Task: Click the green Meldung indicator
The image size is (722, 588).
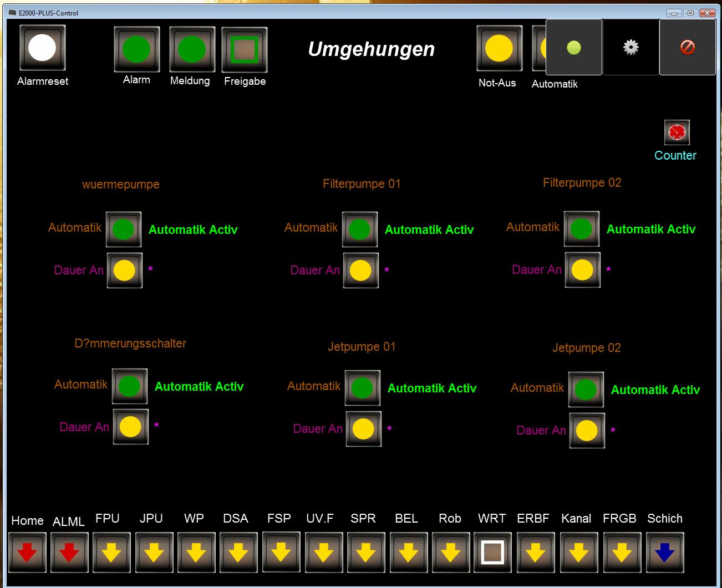Action: pos(192,49)
